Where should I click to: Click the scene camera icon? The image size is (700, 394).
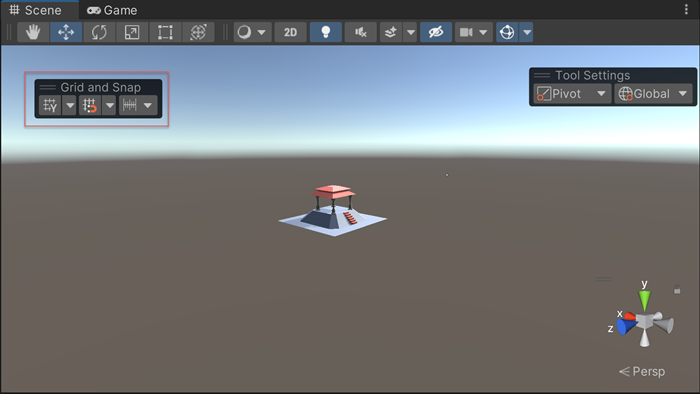[466, 32]
